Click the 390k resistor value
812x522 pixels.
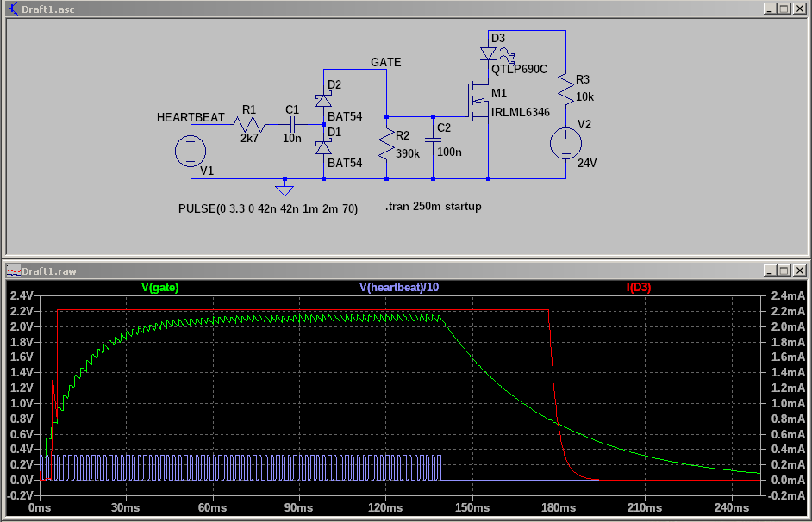coord(408,153)
